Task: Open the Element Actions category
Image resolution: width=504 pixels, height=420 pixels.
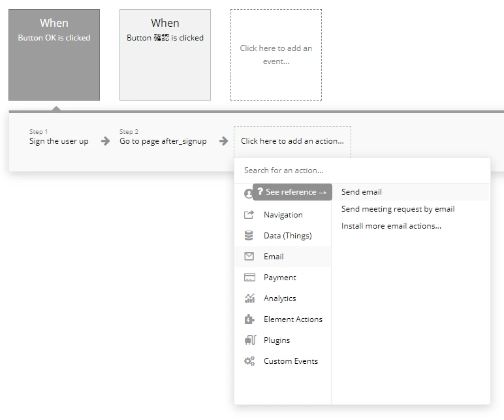Action: (x=283, y=319)
